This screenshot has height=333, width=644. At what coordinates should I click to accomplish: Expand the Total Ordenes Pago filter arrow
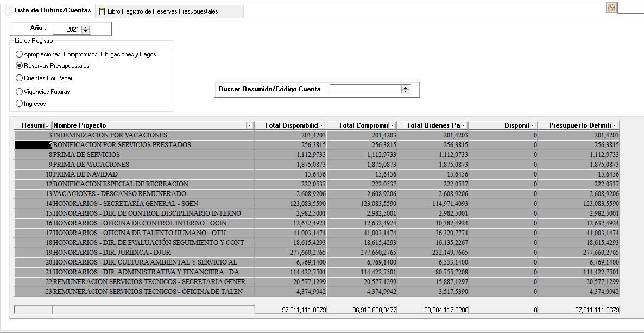coord(464,125)
